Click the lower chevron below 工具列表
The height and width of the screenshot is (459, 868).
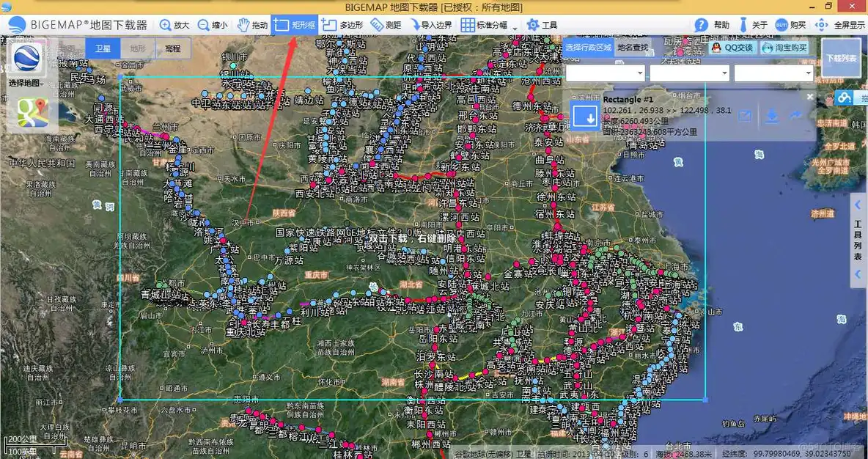click(858, 274)
